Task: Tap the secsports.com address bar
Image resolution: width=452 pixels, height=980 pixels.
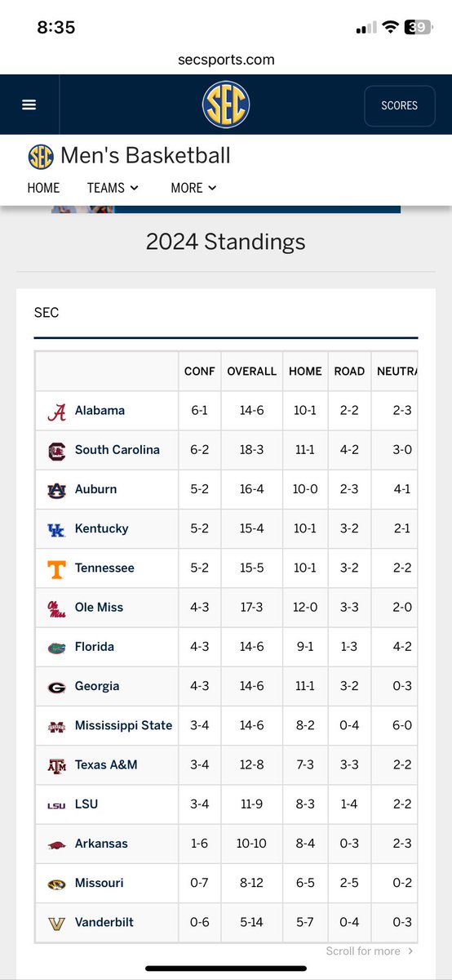Action: (x=226, y=60)
